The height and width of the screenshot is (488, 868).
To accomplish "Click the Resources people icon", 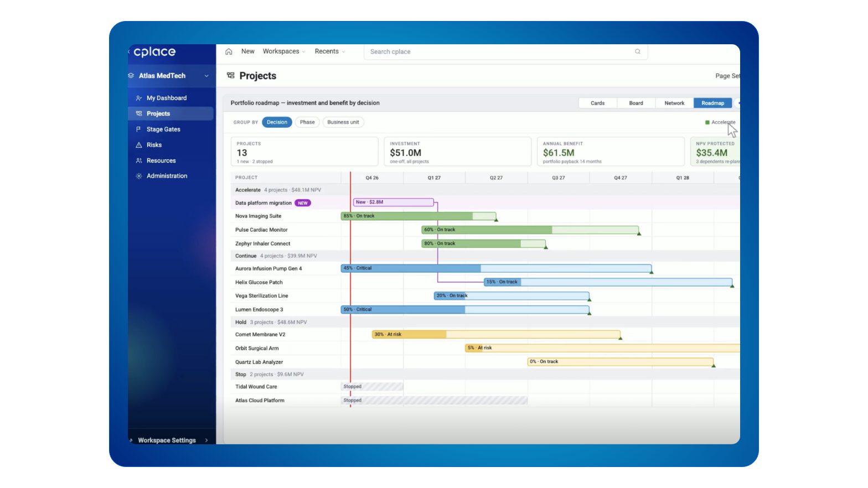I will [x=139, y=160].
